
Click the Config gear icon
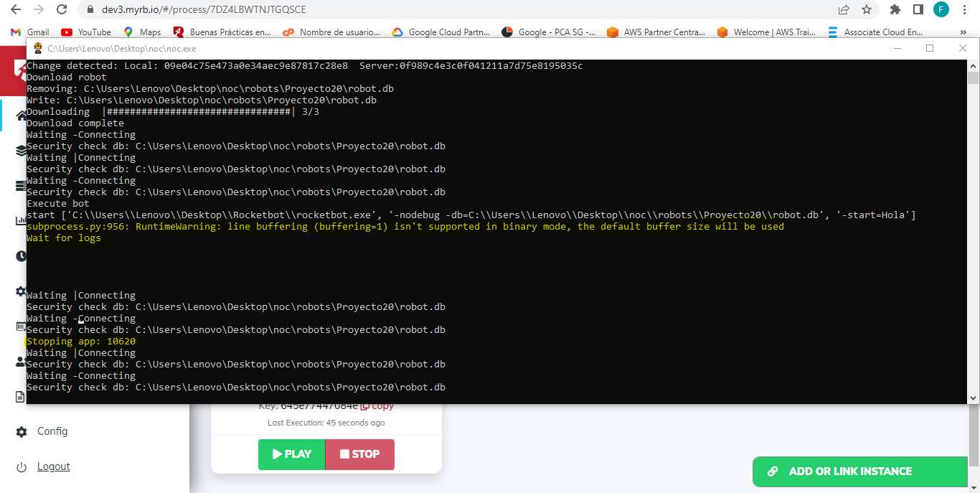coord(22,432)
